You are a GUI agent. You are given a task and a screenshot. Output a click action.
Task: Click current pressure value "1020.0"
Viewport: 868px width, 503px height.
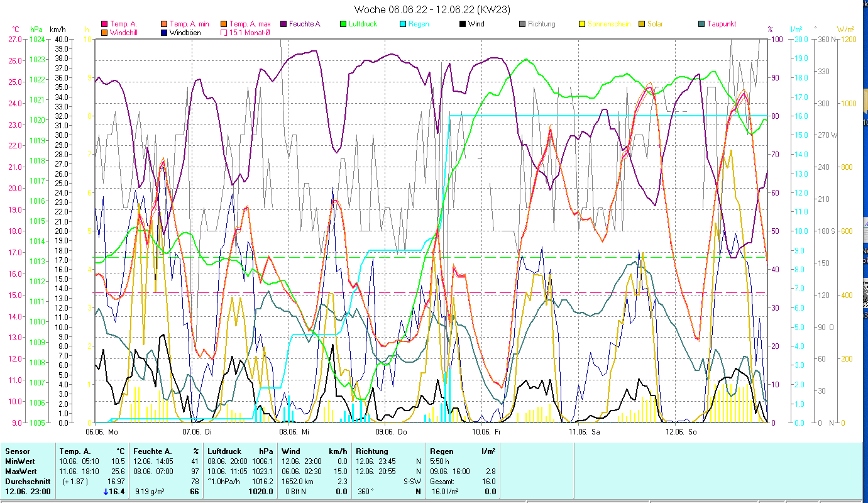coord(261,492)
